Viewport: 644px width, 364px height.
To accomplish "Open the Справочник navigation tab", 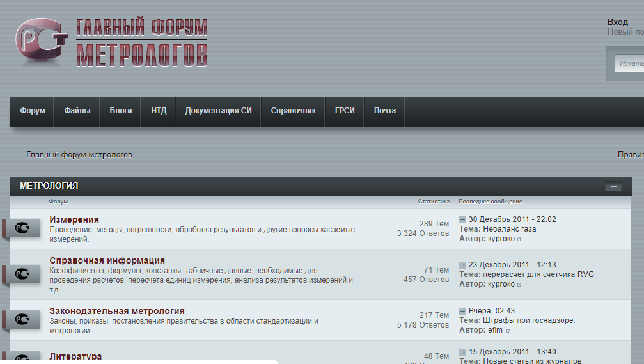I will (x=293, y=111).
